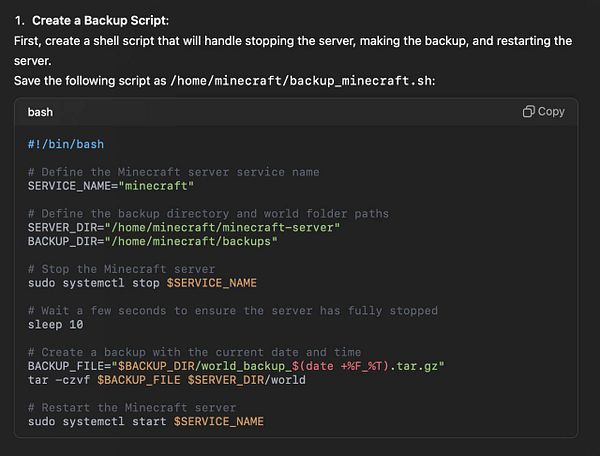
Task: Click the "Restart the Minecraft server" comment
Action: [132, 408]
